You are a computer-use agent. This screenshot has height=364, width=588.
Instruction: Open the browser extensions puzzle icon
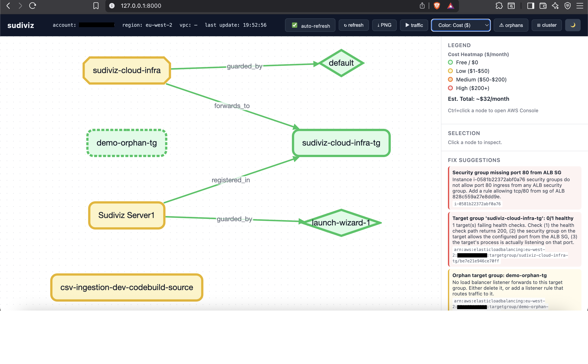(x=499, y=6)
